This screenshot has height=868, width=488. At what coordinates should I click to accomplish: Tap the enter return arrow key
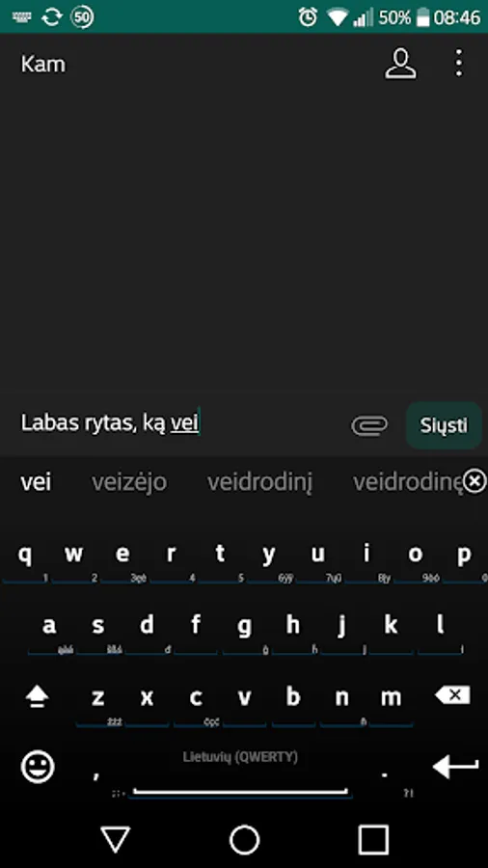click(x=455, y=768)
